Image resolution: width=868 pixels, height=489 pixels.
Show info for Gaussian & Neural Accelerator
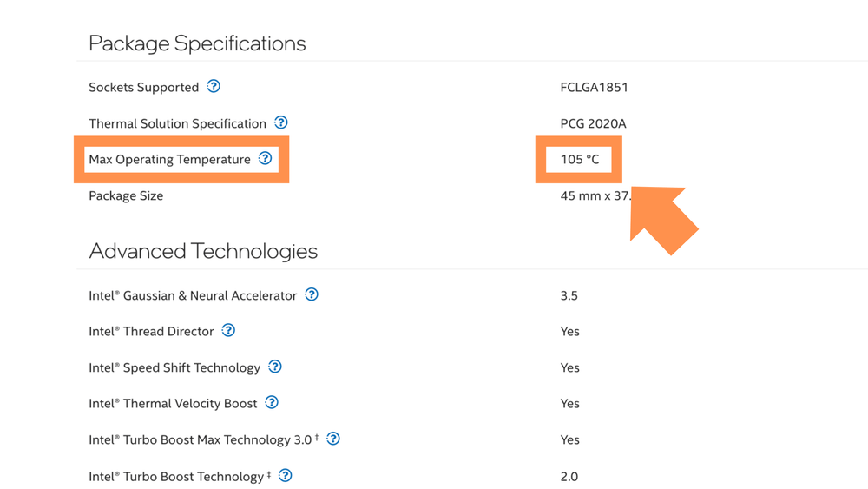[312, 294]
